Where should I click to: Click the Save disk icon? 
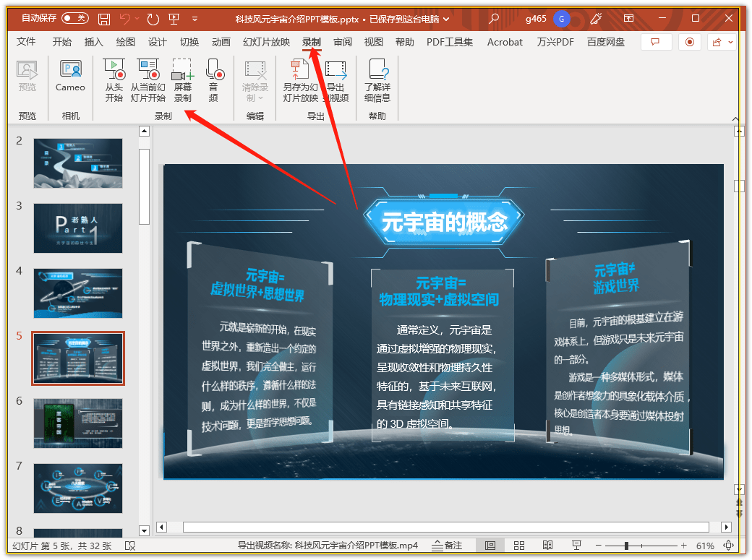pos(104,19)
